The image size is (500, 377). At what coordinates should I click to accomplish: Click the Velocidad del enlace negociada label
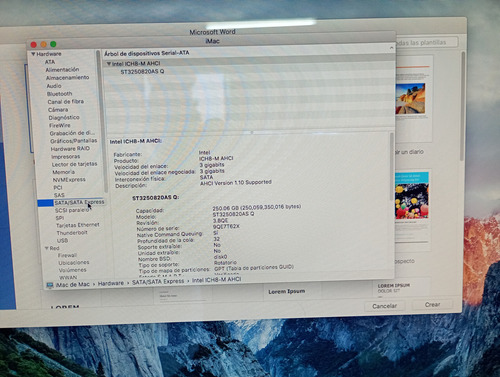tap(155, 173)
